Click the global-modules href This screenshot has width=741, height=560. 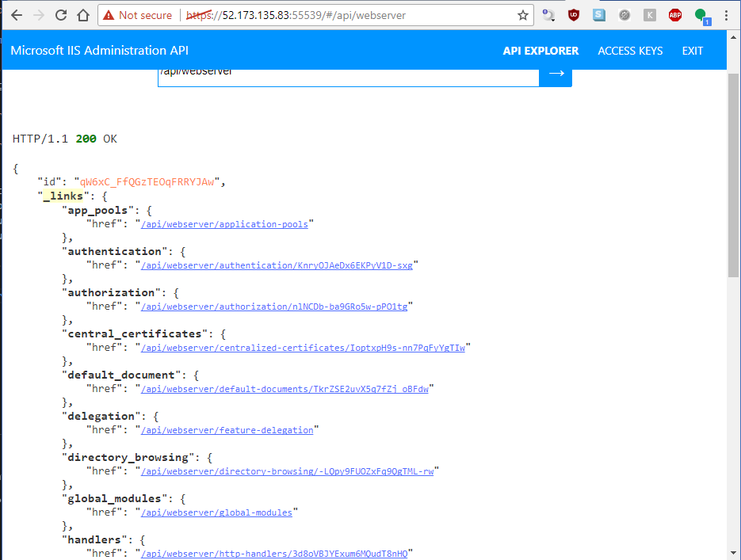(x=217, y=512)
